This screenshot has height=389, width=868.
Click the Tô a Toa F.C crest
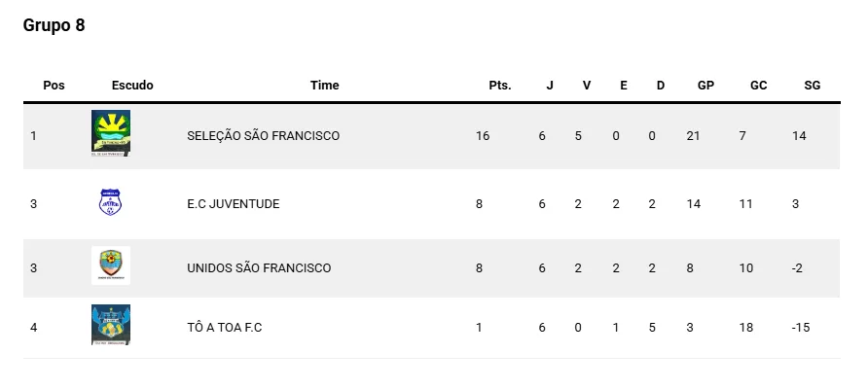(110, 325)
